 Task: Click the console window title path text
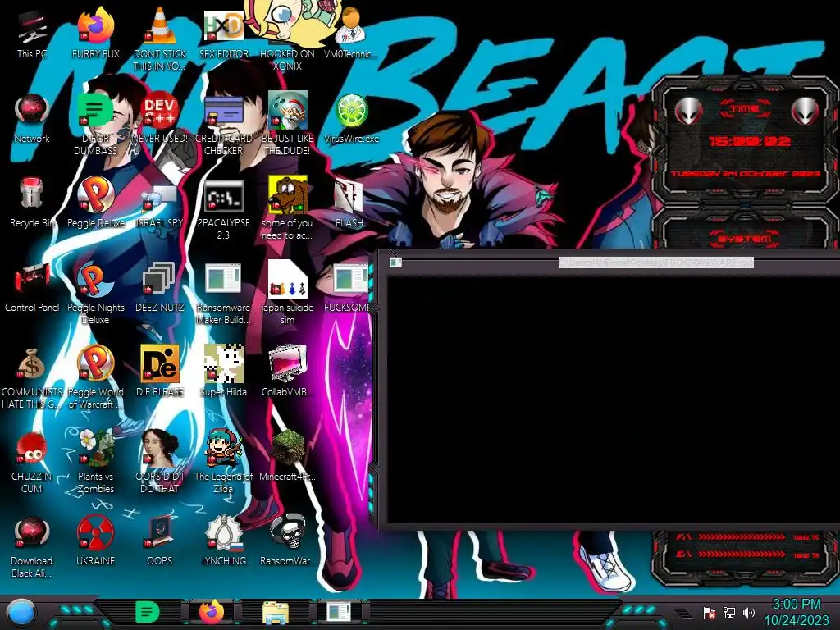point(655,262)
